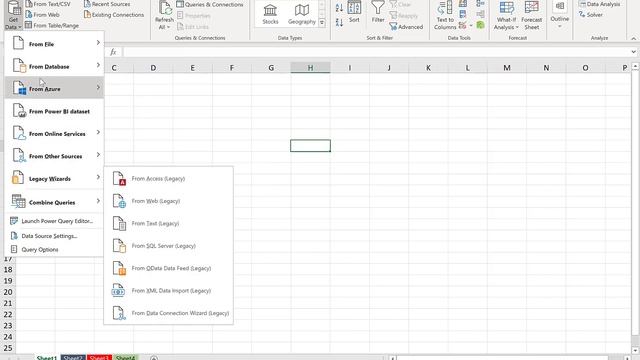Open What-If Analysis dropdown
Viewport: 640px width, 360px height.
click(x=506, y=16)
